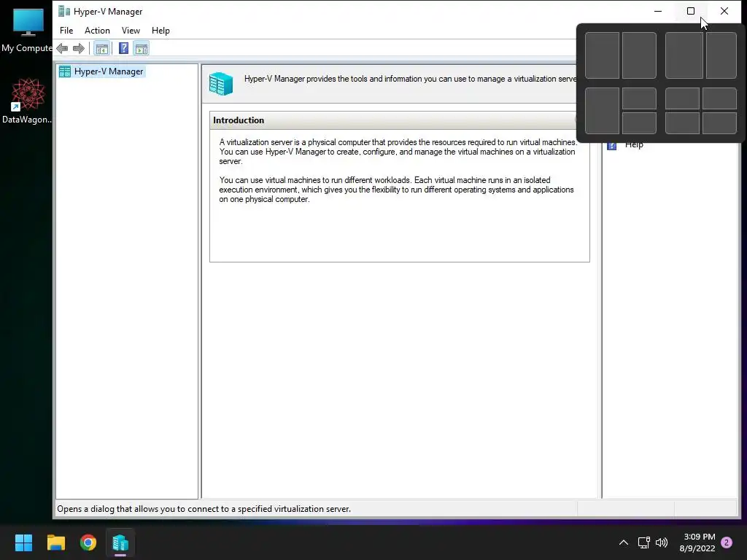
Task: Select the bottom-right zone of the four-quadrant snap layout
Action: pos(719,122)
